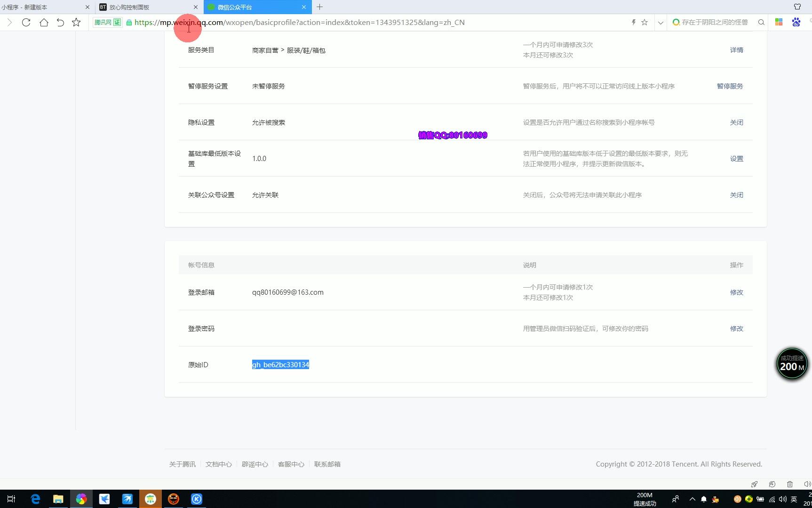Click 关闭 in the 隐私设置 row
The image size is (812, 508).
(x=736, y=122)
